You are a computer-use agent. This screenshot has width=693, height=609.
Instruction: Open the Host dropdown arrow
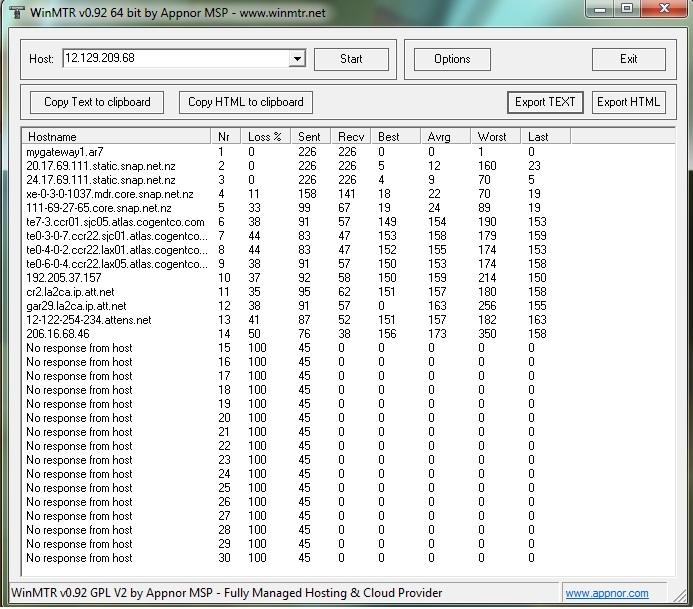[297, 58]
